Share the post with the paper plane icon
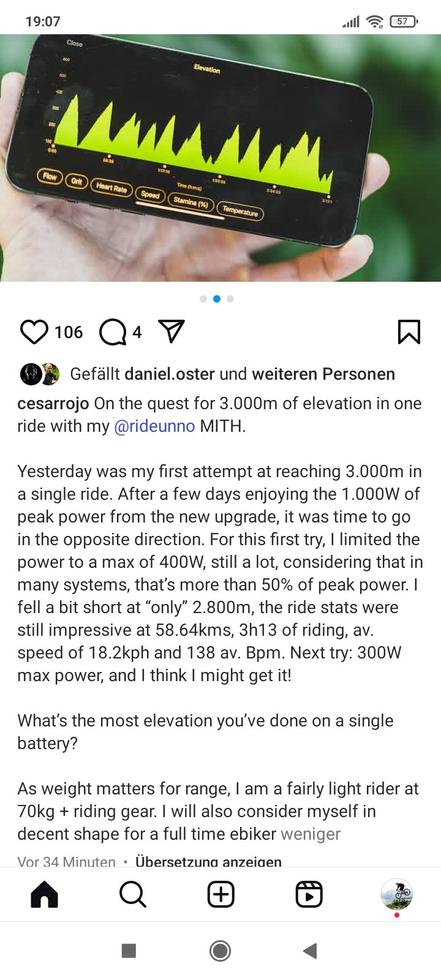This screenshot has height=980, width=441. (x=171, y=331)
